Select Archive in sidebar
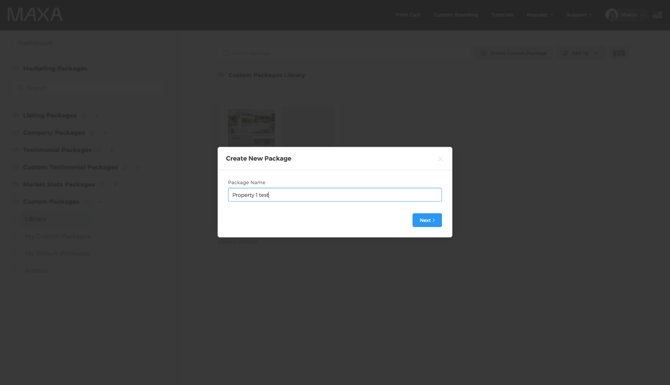Image resolution: width=670 pixels, height=385 pixels. [x=36, y=270]
